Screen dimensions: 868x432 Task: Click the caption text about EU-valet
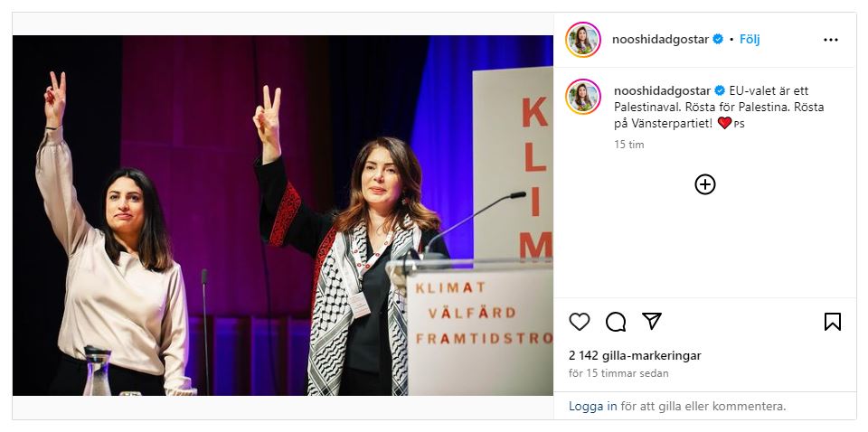[x=719, y=108]
